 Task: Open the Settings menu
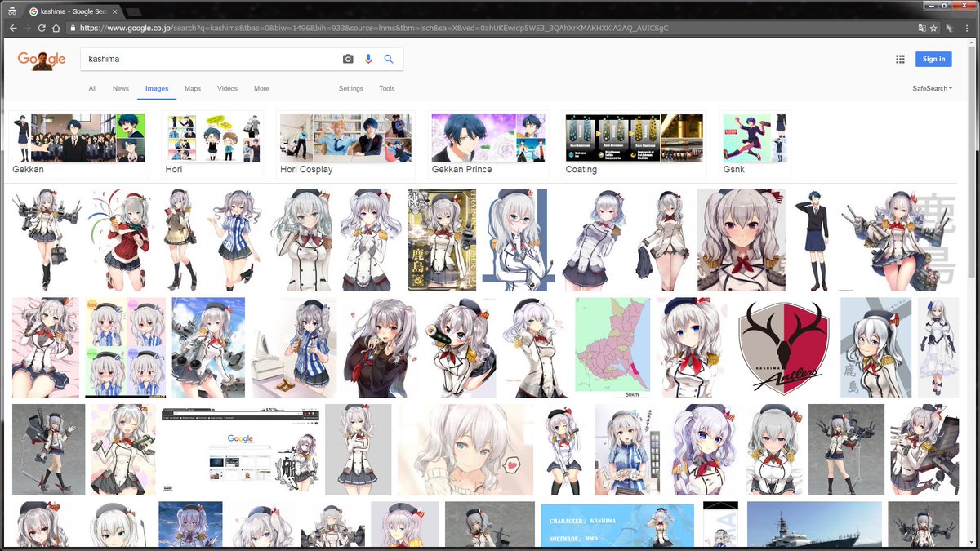pyautogui.click(x=351, y=88)
